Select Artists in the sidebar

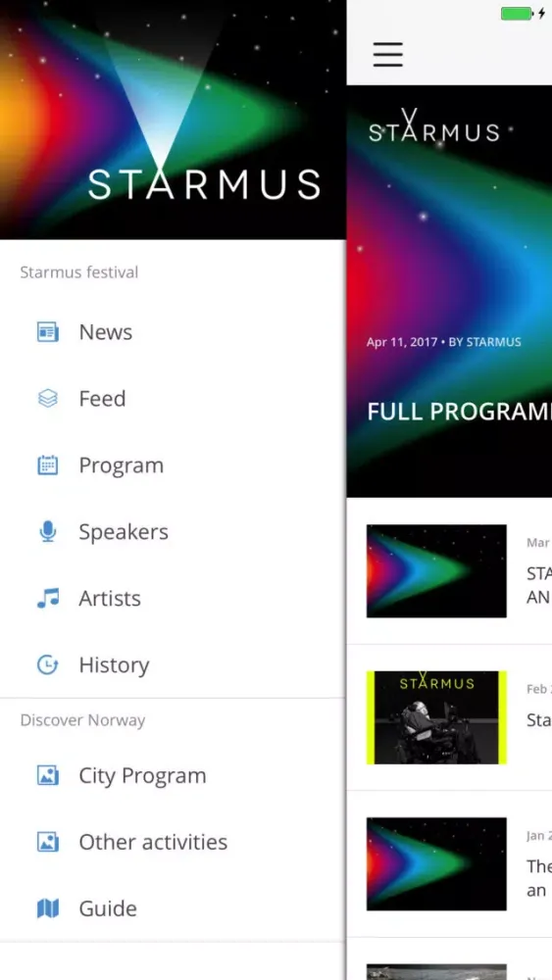pos(173,598)
